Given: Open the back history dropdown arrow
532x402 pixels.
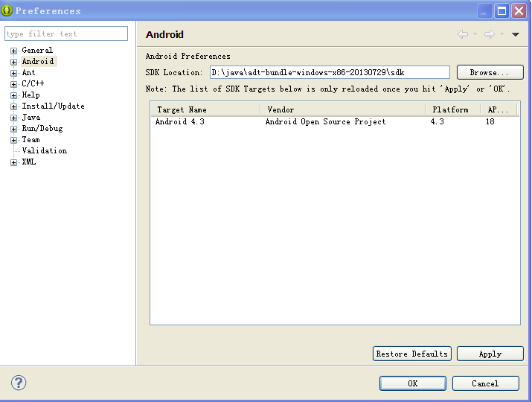Looking at the screenshot, I should click(475, 34).
